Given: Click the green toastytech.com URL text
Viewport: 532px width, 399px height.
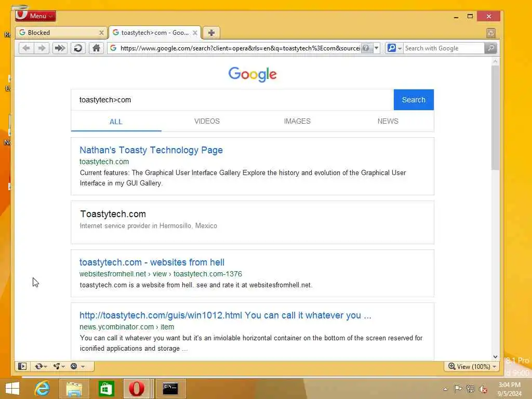Looking at the screenshot, I should [104, 162].
